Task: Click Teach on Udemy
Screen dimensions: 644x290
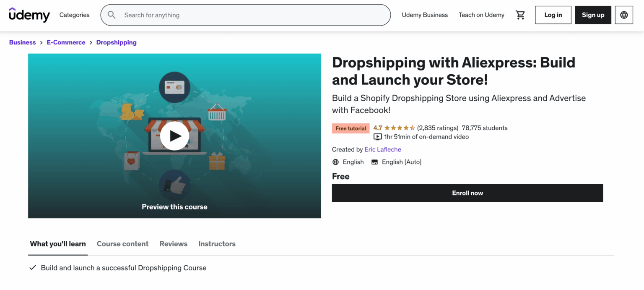Action: [481, 15]
